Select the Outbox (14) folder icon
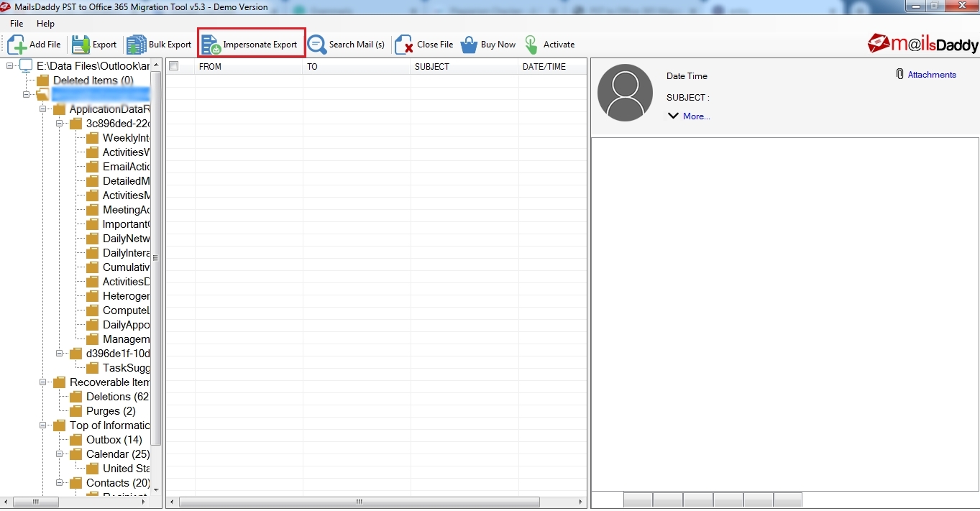The height and width of the screenshot is (511, 980). tap(76, 439)
